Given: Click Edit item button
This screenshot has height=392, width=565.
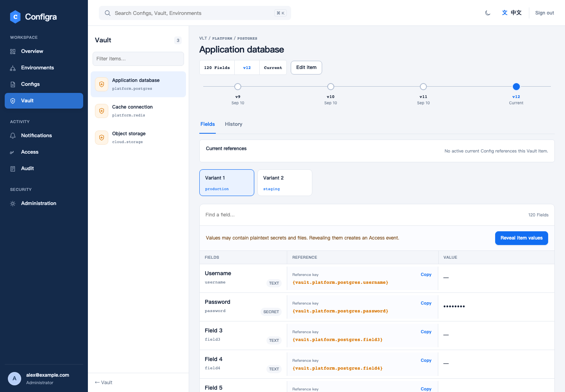Looking at the screenshot, I should pos(306,67).
